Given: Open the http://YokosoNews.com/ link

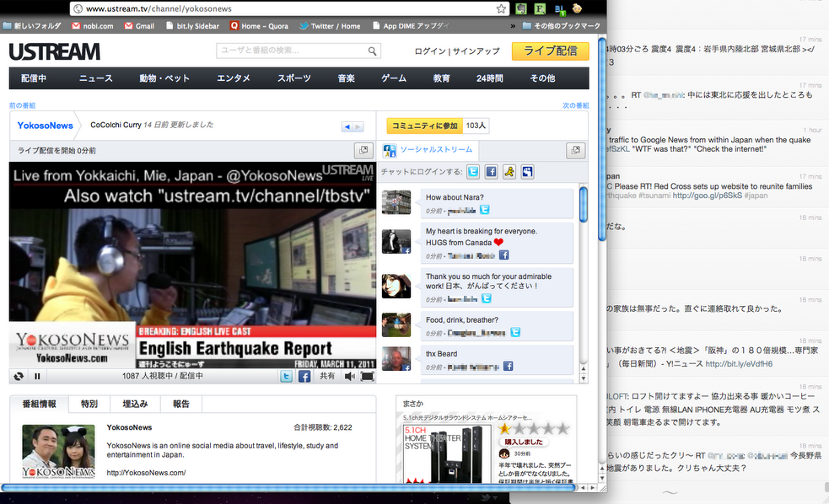Looking at the screenshot, I should (x=146, y=473).
